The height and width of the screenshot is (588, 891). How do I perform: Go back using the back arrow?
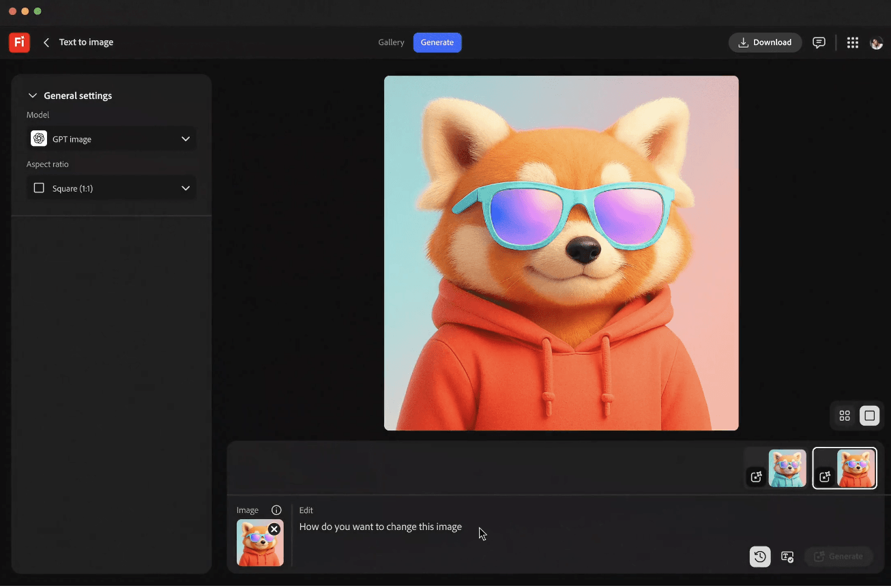[46, 42]
